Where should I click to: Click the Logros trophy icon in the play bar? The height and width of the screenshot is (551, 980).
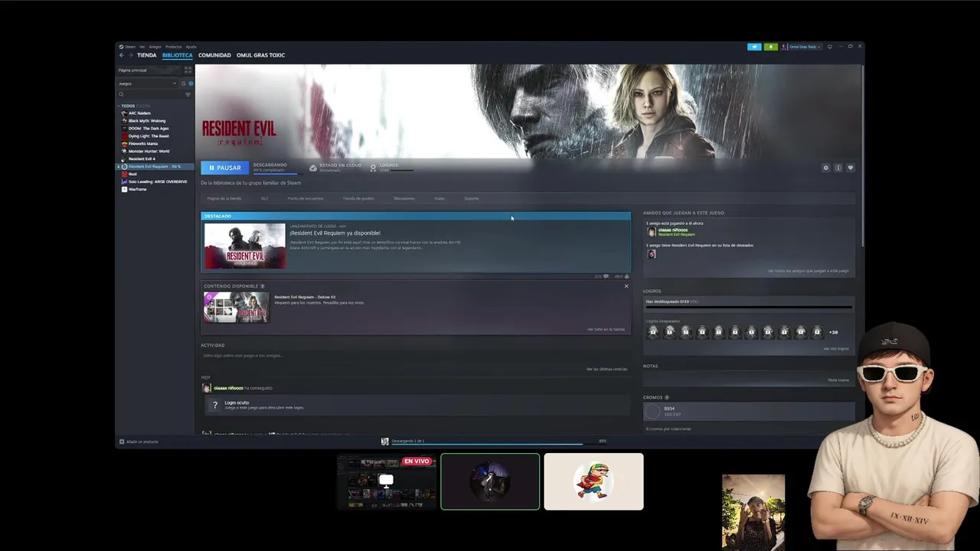[373, 168]
